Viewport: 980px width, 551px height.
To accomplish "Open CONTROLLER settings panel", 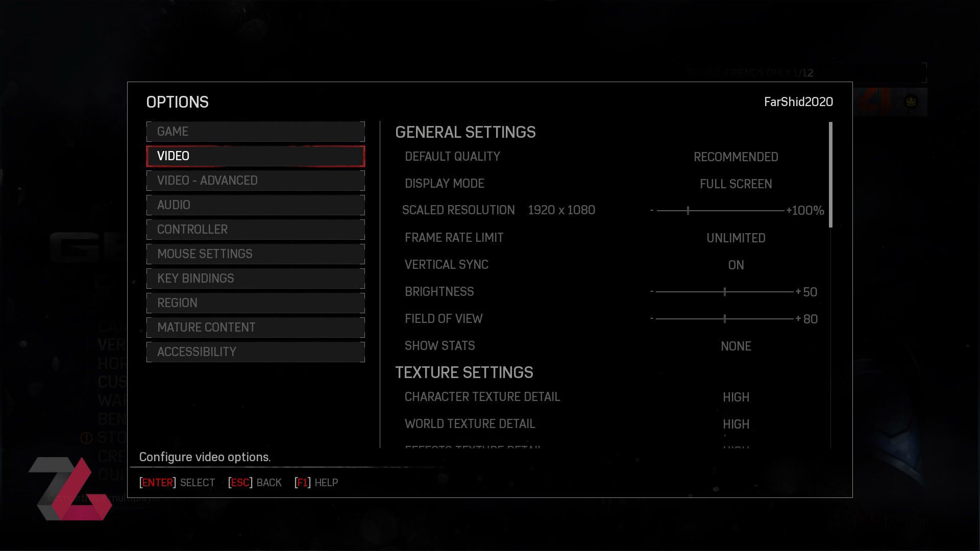I will (255, 229).
